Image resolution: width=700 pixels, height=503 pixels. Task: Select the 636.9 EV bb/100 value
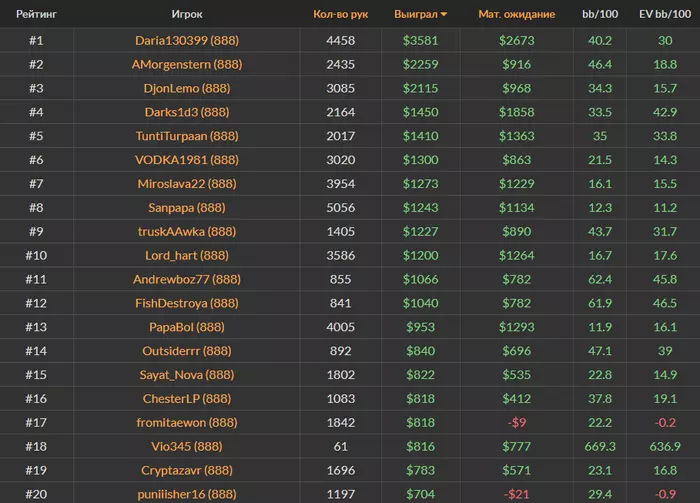pos(665,447)
